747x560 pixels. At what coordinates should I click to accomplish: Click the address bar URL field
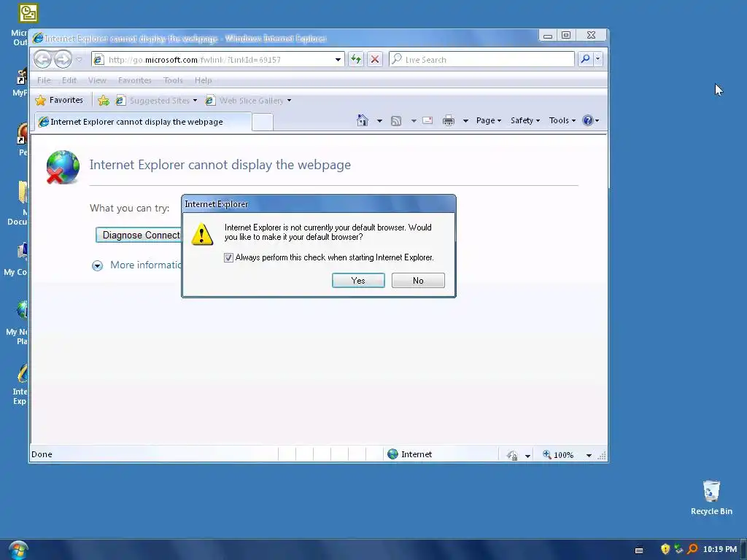pos(213,60)
